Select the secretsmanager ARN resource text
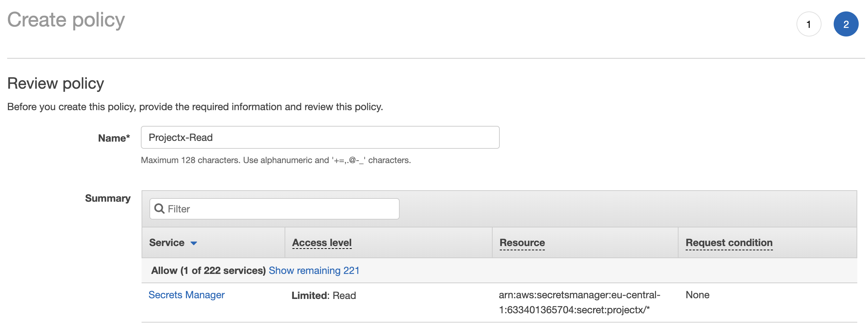868x334 pixels. (580, 302)
